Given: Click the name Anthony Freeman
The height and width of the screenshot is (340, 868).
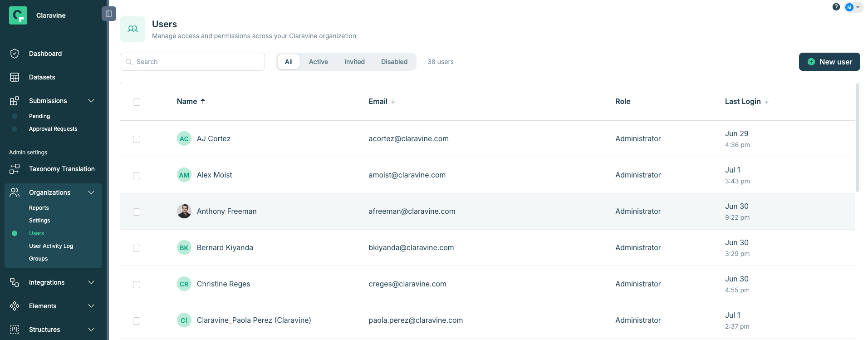Looking at the screenshot, I should click(x=227, y=212).
